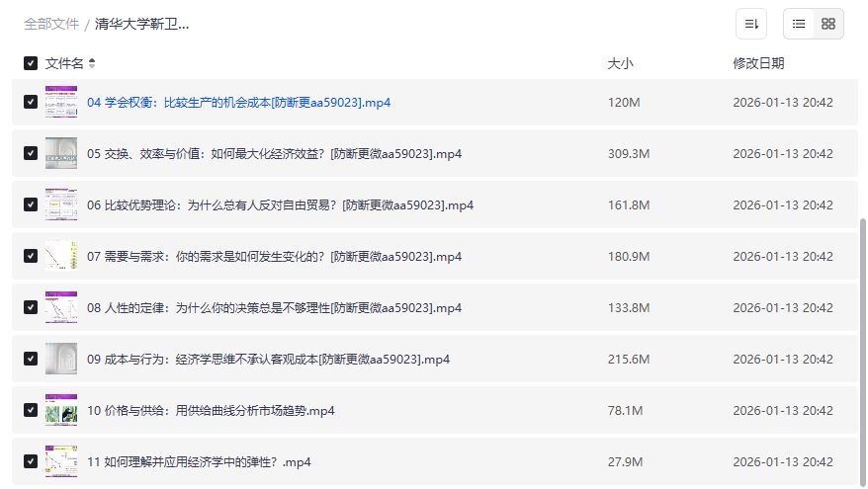Image resolution: width=868 pixels, height=489 pixels.
Task: Open 05 交换、效率与价值 file name
Action: coord(274,154)
